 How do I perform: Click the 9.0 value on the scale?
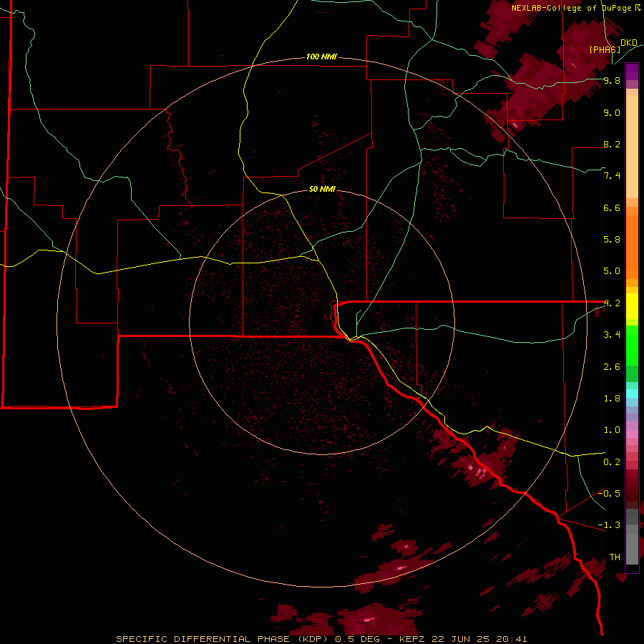(x=612, y=112)
